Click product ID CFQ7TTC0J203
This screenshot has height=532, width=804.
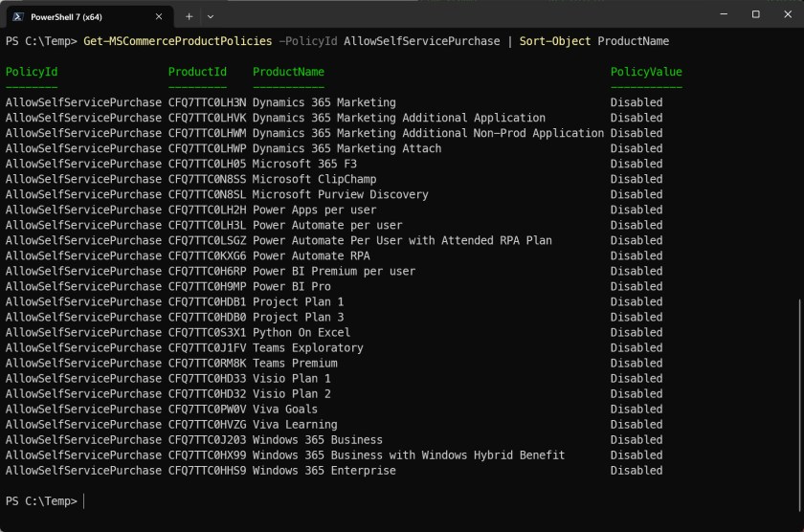click(x=207, y=440)
